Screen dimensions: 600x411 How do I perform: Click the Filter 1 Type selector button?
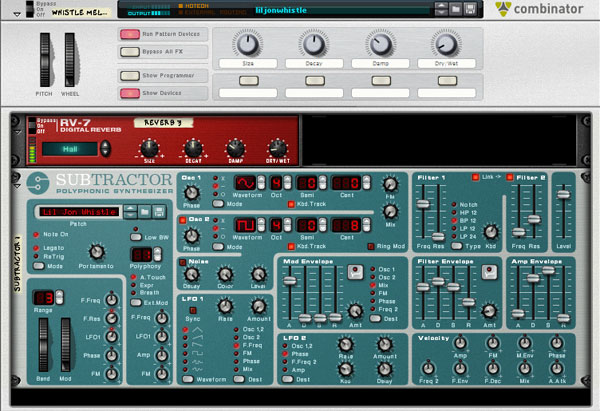coord(457,246)
